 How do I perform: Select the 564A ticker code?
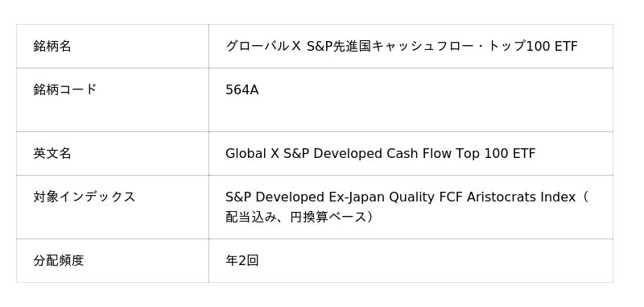point(242,89)
